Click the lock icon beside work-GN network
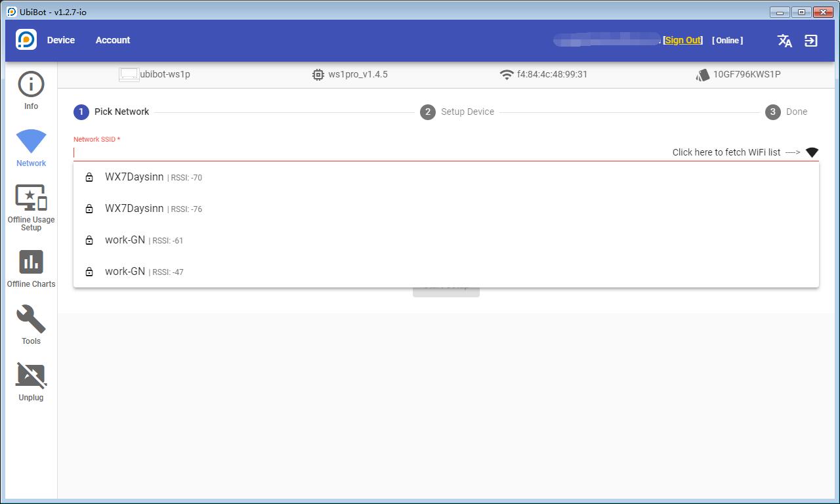Image resolution: width=840 pixels, height=504 pixels. [x=89, y=240]
